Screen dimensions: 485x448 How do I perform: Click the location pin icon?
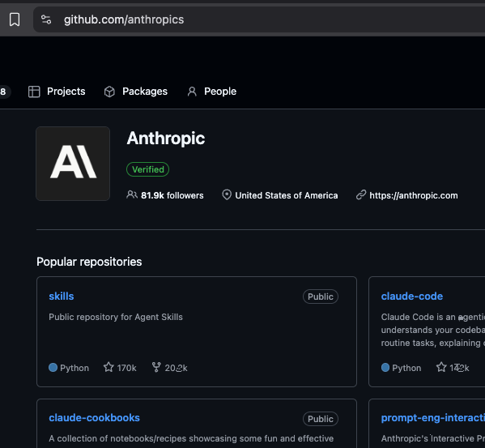coord(227,195)
